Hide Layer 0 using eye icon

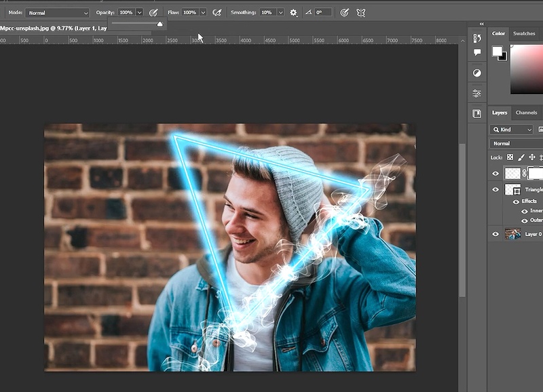(x=495, y=234)
